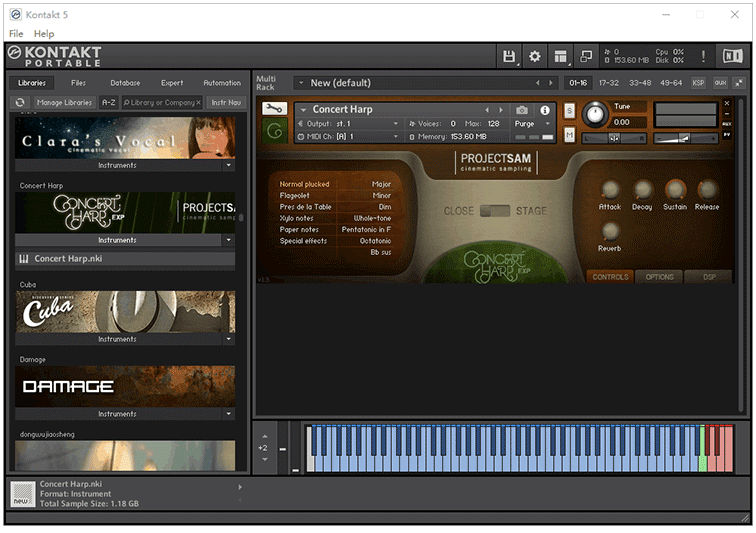Click the NI logo in header
756x533 pixels.
click(x=732, y=56)
